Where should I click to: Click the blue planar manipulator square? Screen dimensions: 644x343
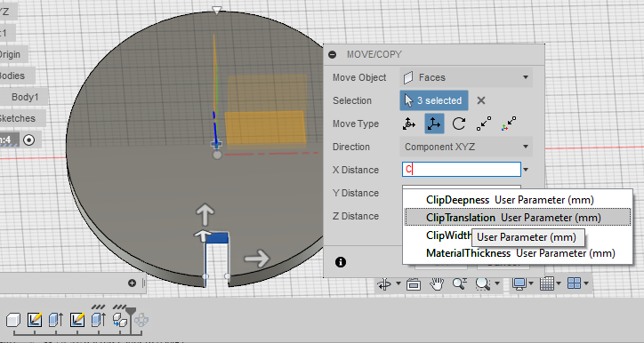click(217, 237)
